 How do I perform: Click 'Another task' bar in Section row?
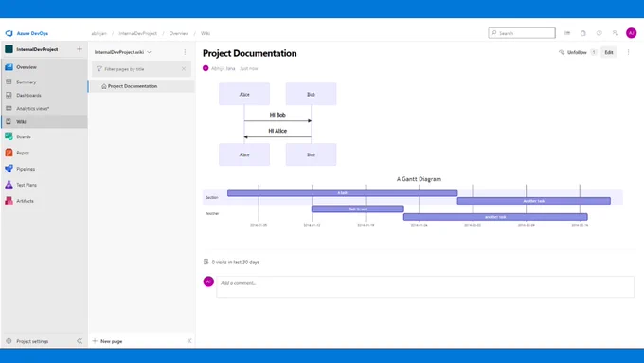coord(534,201)
